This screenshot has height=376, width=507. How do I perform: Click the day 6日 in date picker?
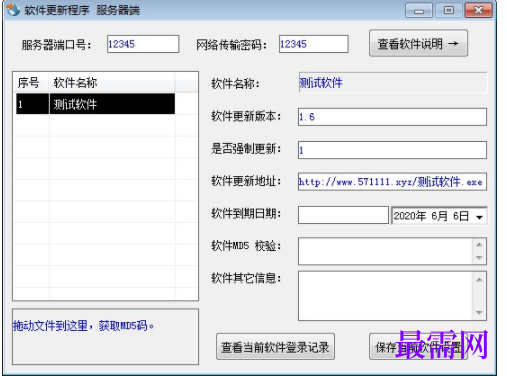tap(461, 216)
